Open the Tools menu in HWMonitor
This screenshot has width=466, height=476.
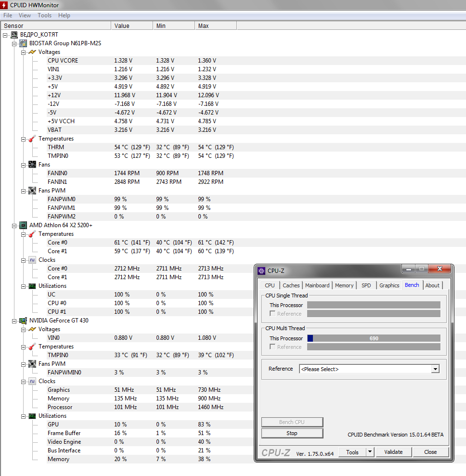tap(44, 15)
